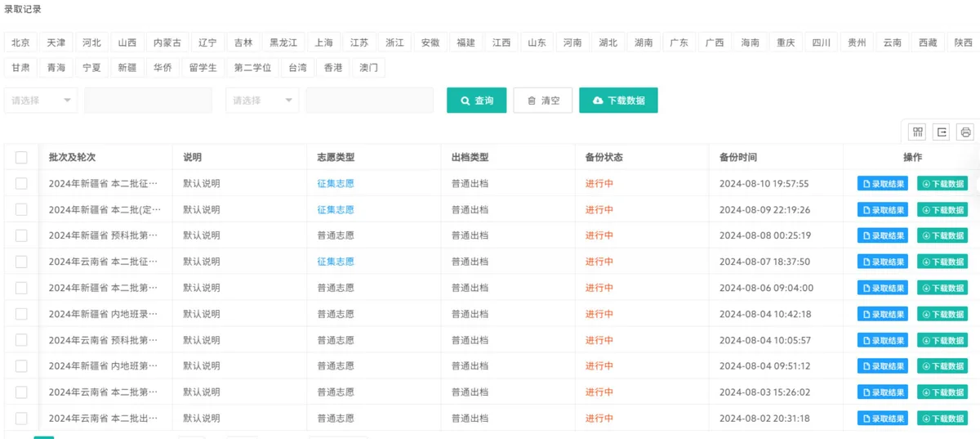The image size is (980, 439).
Task: Check the row dated 2024-08-04 10:42:18
Action: pyautogui.click(x=21, y=314)
